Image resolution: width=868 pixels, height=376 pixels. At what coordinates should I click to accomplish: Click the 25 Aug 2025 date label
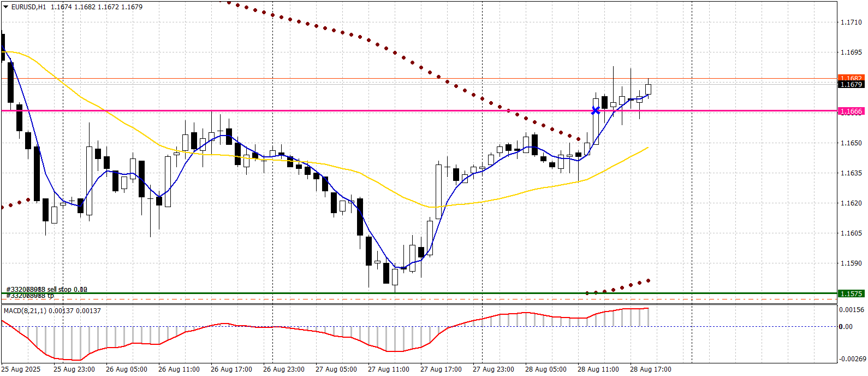pos(22,369)
